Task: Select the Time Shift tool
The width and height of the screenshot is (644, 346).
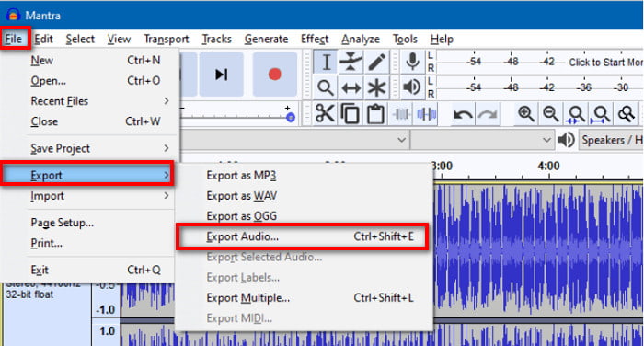Action: (x=351, y=87)
